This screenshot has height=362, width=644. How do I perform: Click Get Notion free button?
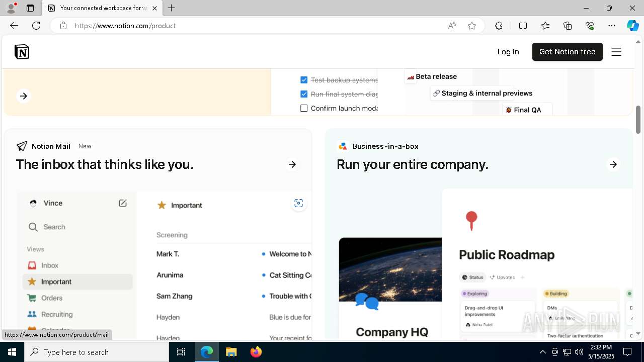567,52
